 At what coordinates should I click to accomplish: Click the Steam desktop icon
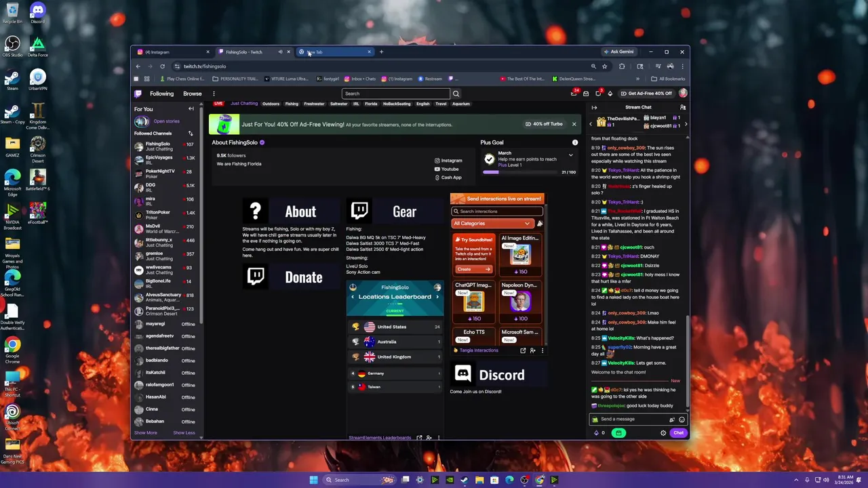pos(12,80)
